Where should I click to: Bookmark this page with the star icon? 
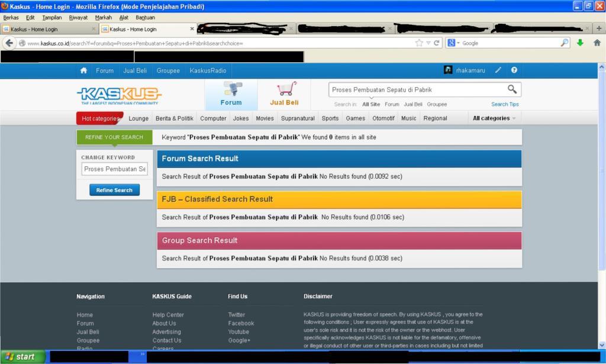[x=419, y=43]
